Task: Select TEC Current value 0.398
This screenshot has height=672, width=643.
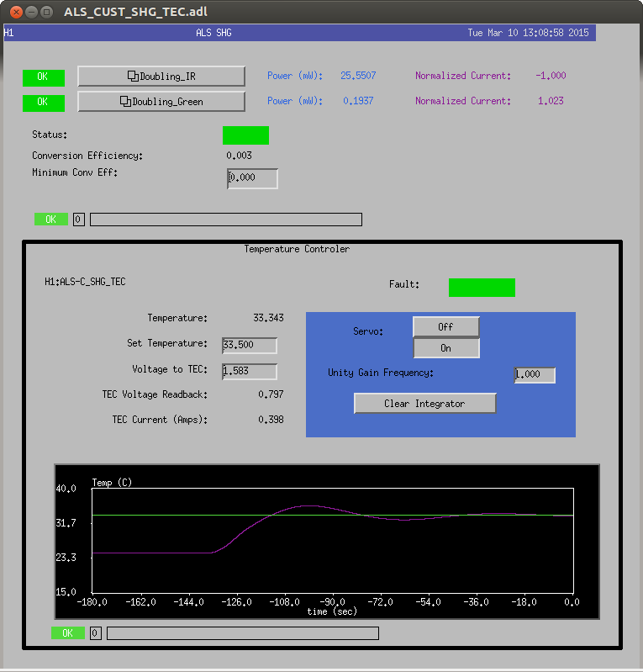Action: 271,420
